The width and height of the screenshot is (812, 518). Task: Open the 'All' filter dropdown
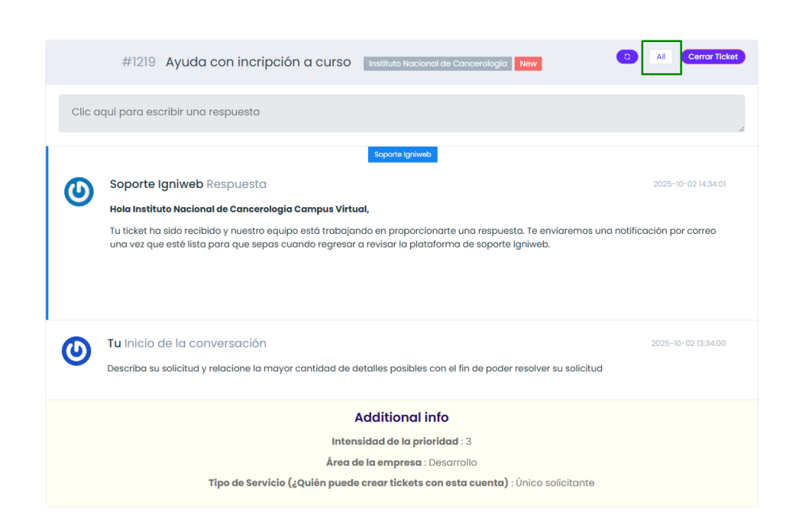(x=661, y=57)
